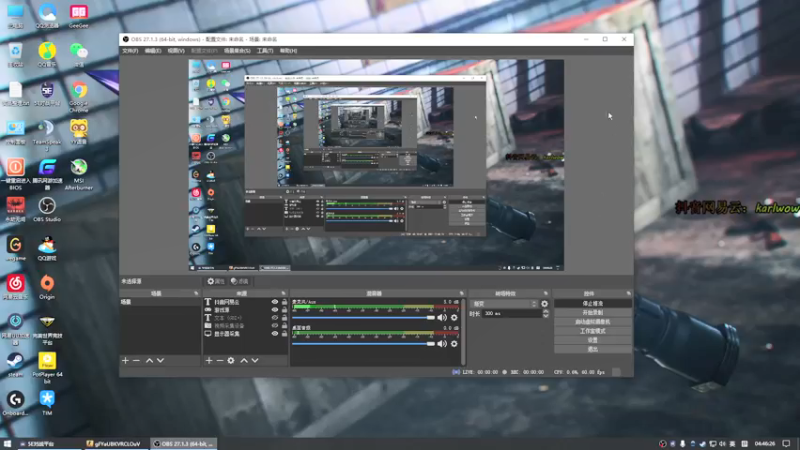Open the Google Chrome desktop shortcut

click(x=79, y=97)
